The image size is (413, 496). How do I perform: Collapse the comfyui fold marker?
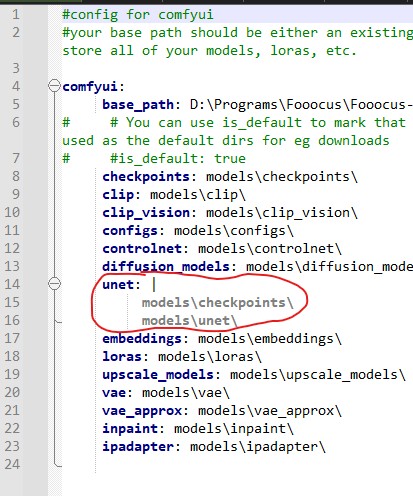point(54,86)
